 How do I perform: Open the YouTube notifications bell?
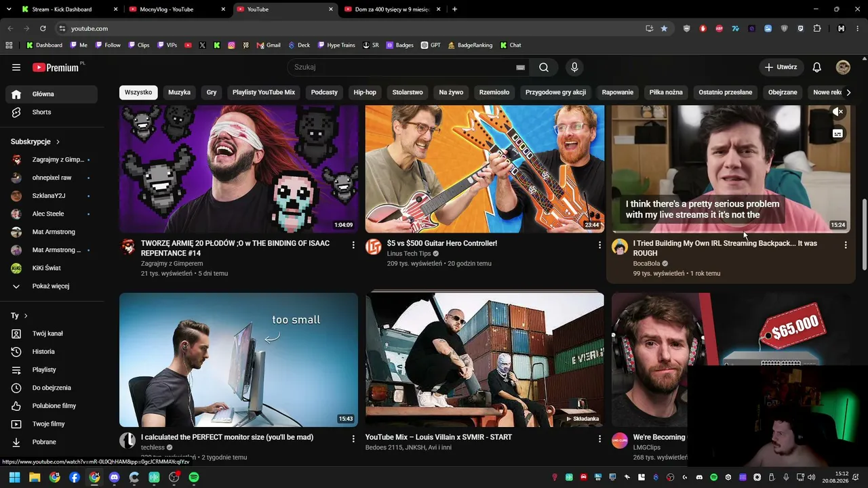pyautogui.click(x=817, y=67)
